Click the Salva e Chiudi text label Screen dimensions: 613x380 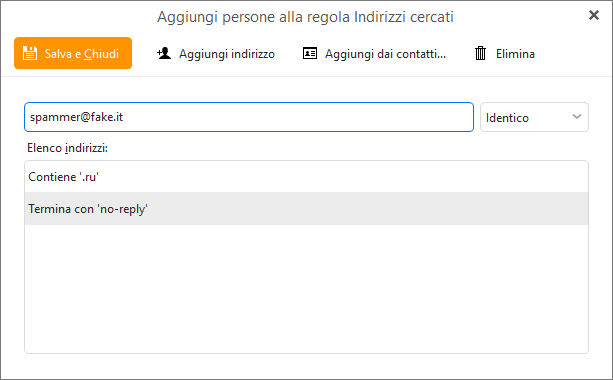point(82,54)
